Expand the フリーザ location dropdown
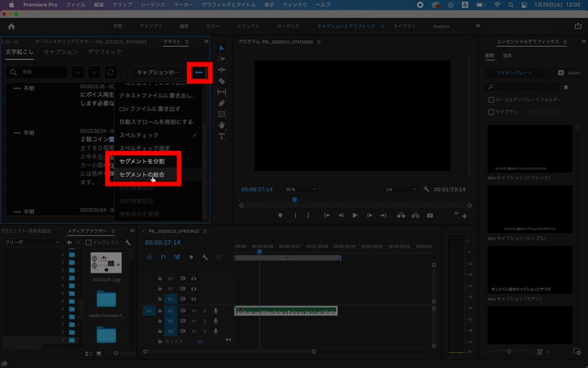The height and width of the screenshot is (368, 588). click(x=31, y=242)
